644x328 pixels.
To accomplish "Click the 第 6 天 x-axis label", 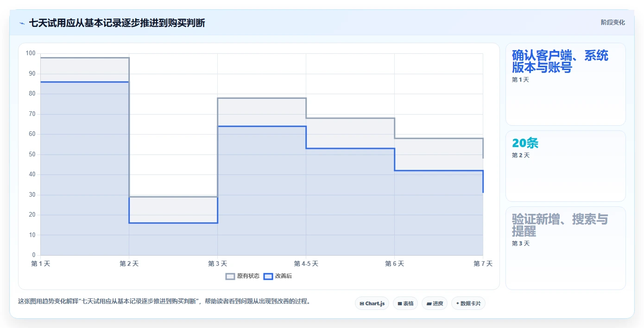I will (394, 264).
